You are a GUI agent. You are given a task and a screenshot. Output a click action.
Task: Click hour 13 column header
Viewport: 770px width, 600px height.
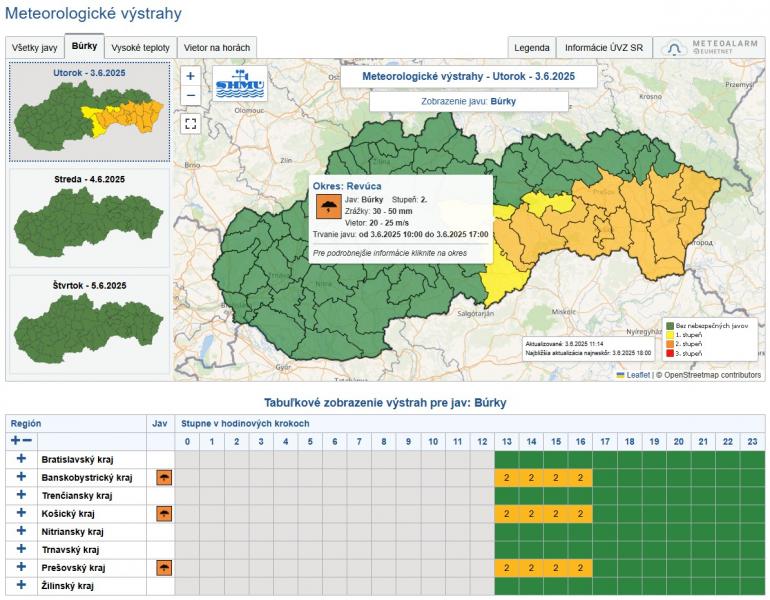(507, 441)
